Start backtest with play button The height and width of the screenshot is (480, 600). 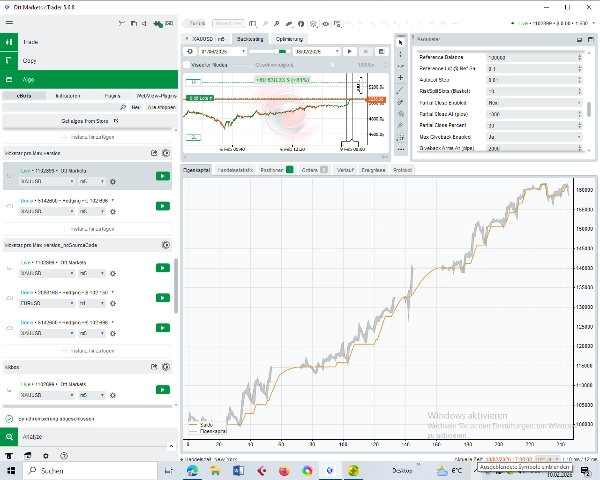coord(349,51)
